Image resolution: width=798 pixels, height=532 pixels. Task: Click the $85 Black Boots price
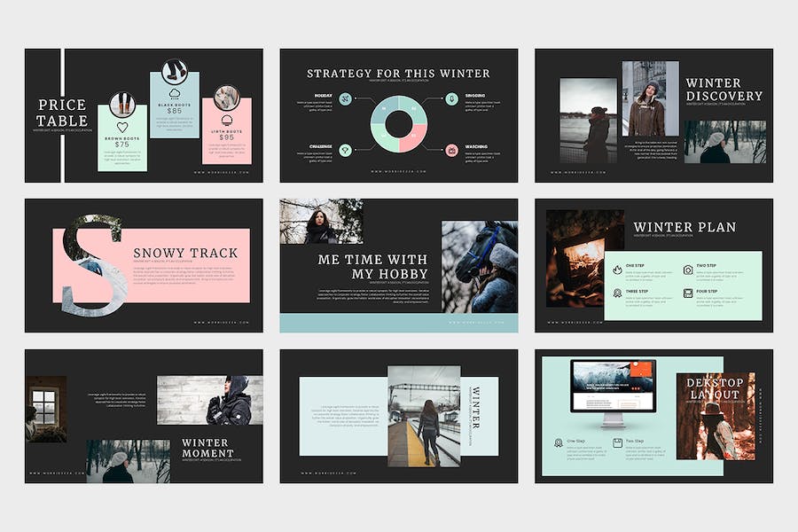[174, 111]
